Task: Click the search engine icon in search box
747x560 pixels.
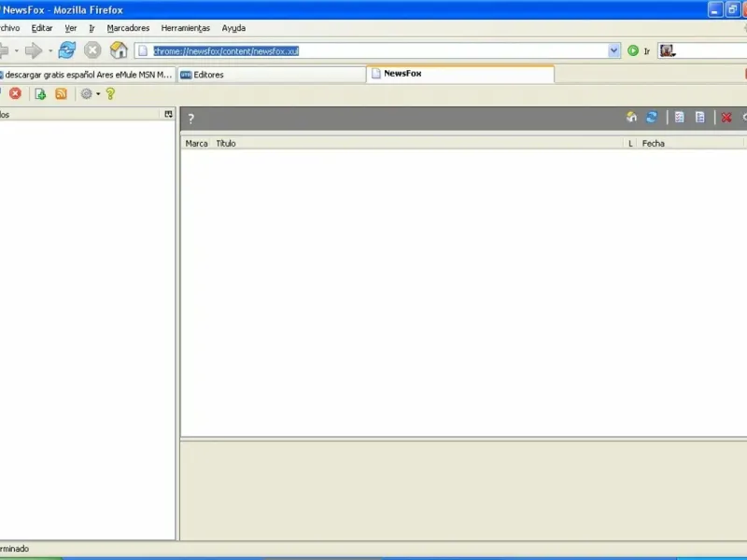Action: point(667,50)
